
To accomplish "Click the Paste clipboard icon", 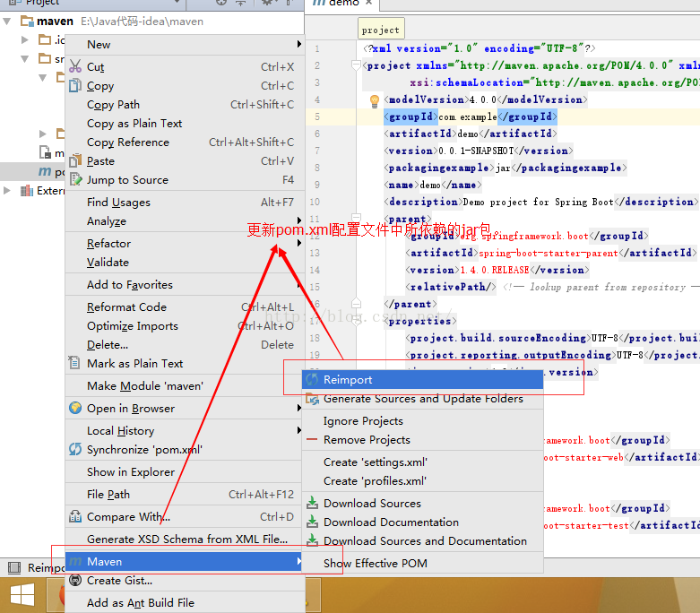I will click(x=75, y=160).
